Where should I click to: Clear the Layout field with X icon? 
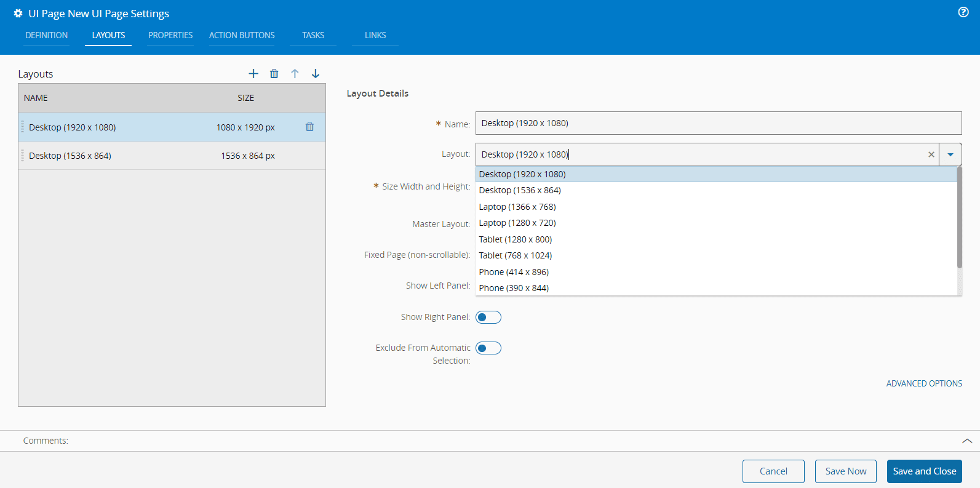point(931,154)
